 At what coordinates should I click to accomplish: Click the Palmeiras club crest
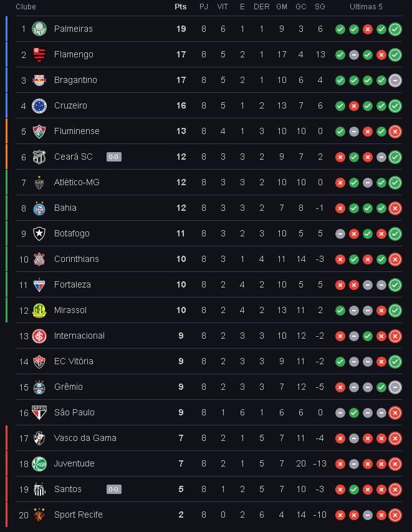pyautogui.click(x=39, y=29)
